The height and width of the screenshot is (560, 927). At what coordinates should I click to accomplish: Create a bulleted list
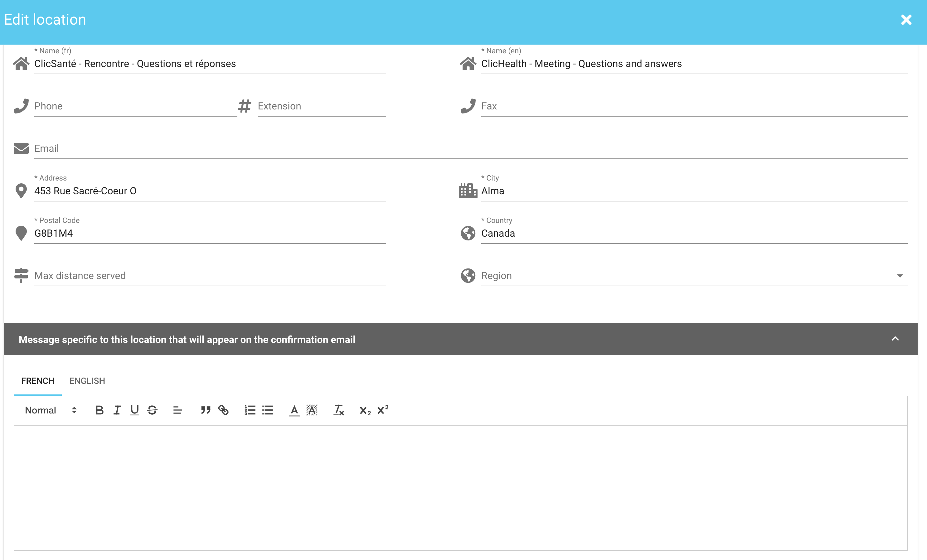268,410
